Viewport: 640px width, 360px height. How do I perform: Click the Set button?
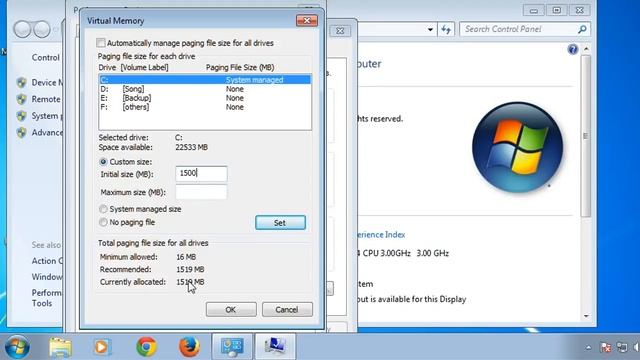tap(280, 223)
